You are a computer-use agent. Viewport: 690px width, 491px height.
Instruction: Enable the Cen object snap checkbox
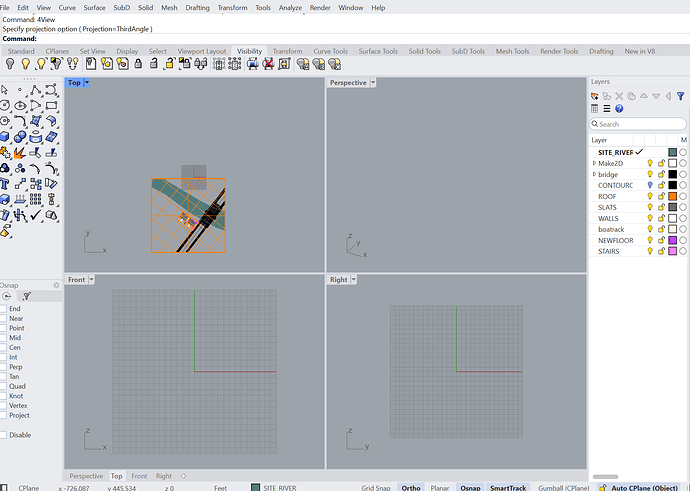coord(3,348)
